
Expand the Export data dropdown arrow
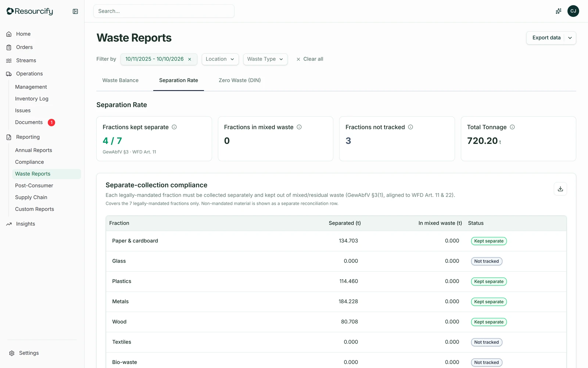coord(570,38)
